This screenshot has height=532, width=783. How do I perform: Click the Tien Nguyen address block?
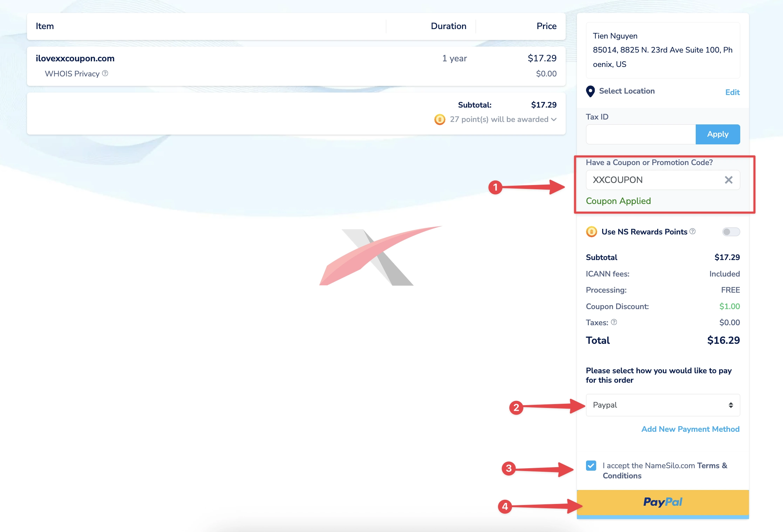pos(663,50)
